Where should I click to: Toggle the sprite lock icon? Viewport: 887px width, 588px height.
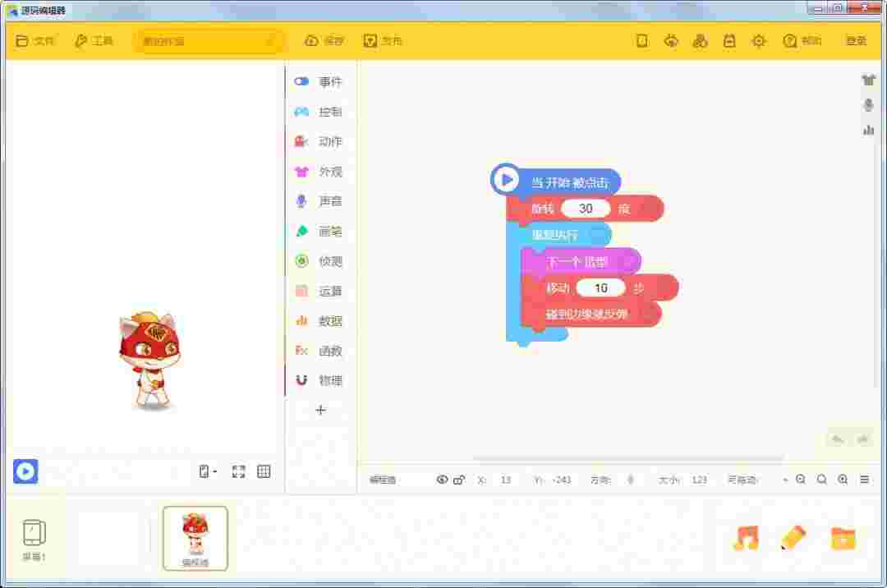pyautogui.click(x=459, y=480)
